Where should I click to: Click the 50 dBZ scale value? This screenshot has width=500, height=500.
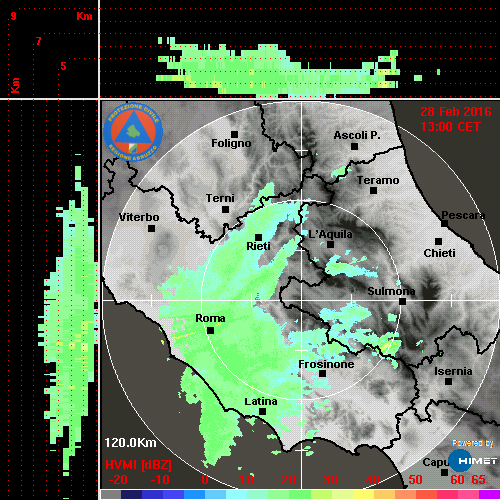click(415, 480)
